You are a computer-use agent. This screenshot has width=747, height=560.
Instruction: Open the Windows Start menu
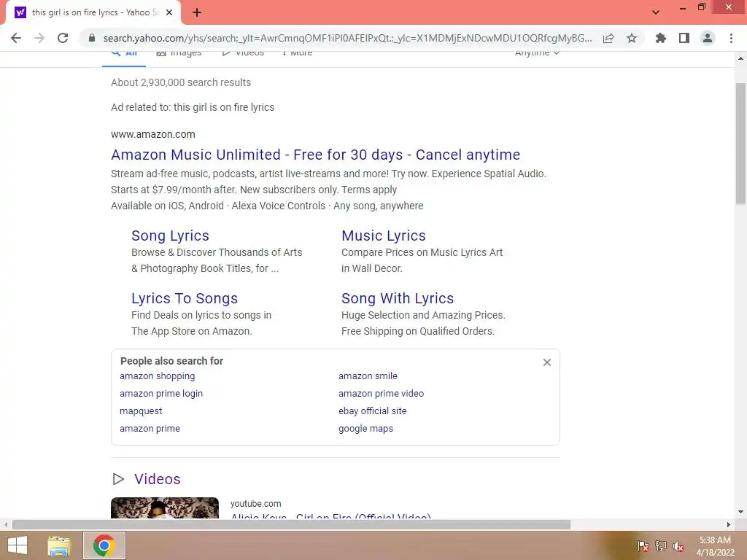click(18, 545)
